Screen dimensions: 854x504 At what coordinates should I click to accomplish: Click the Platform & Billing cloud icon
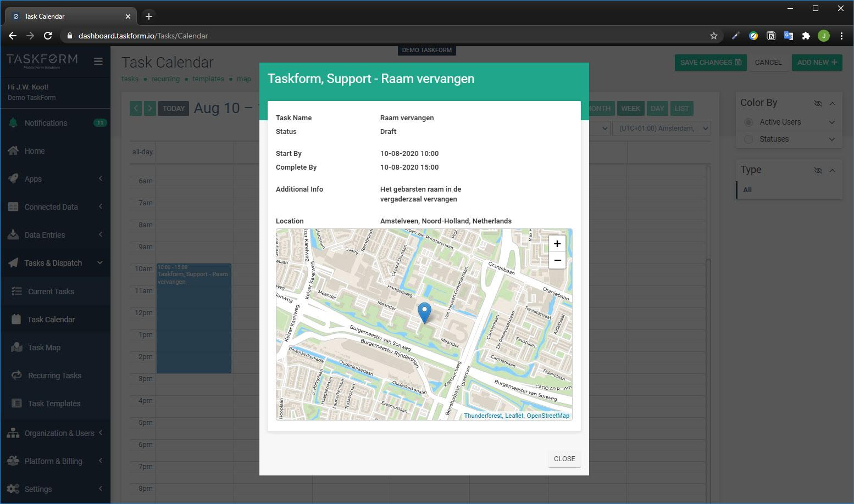13,461
